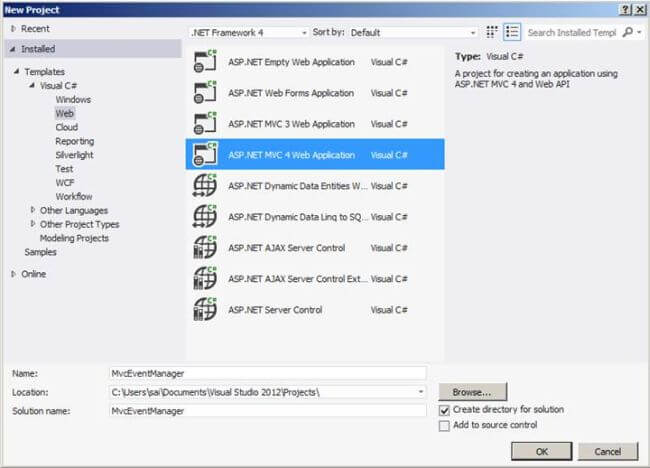
Task: Click the Search Installed Templates field
Action: [x=572, y=32]
